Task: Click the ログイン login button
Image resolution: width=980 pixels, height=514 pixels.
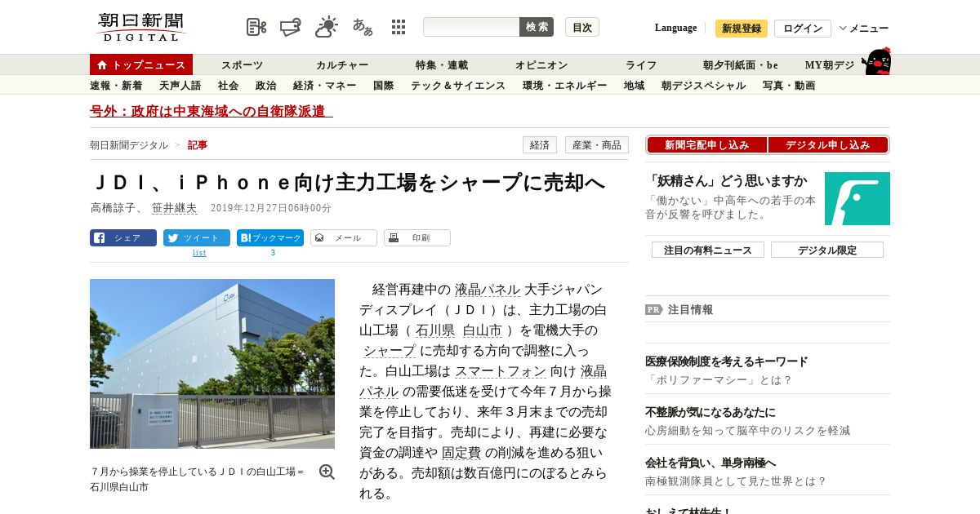Action: 803,29
